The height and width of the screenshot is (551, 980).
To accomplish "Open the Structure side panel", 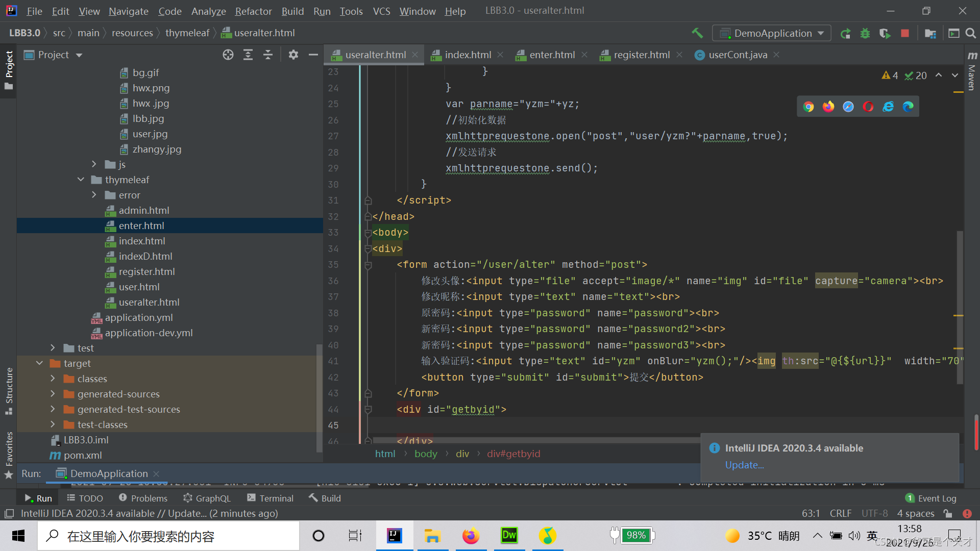I will click(x=9, y=391).
